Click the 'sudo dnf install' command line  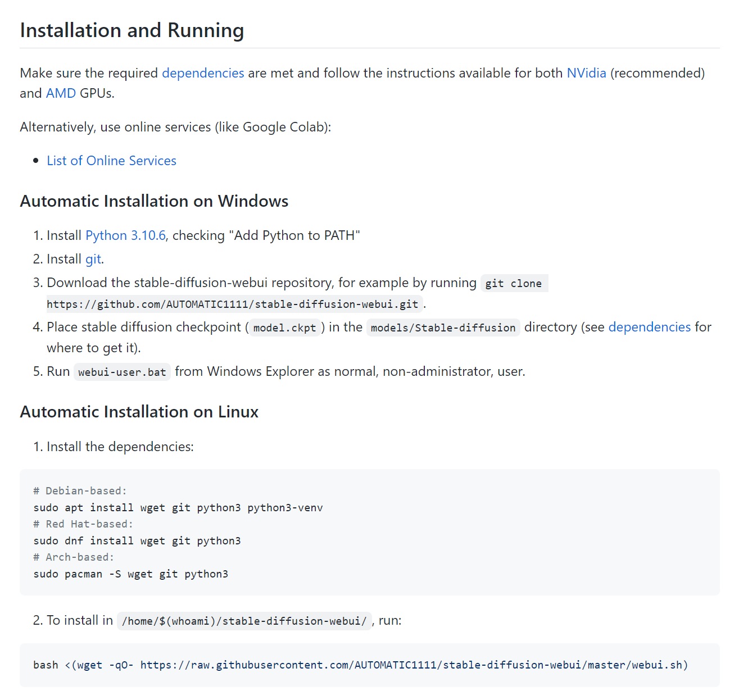(x=137, y=541)
